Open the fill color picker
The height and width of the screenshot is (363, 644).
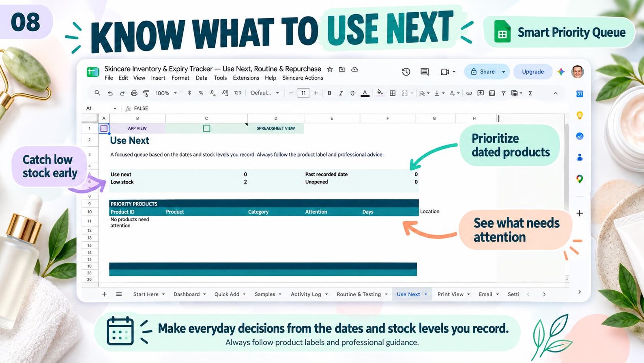click(380, 93)
